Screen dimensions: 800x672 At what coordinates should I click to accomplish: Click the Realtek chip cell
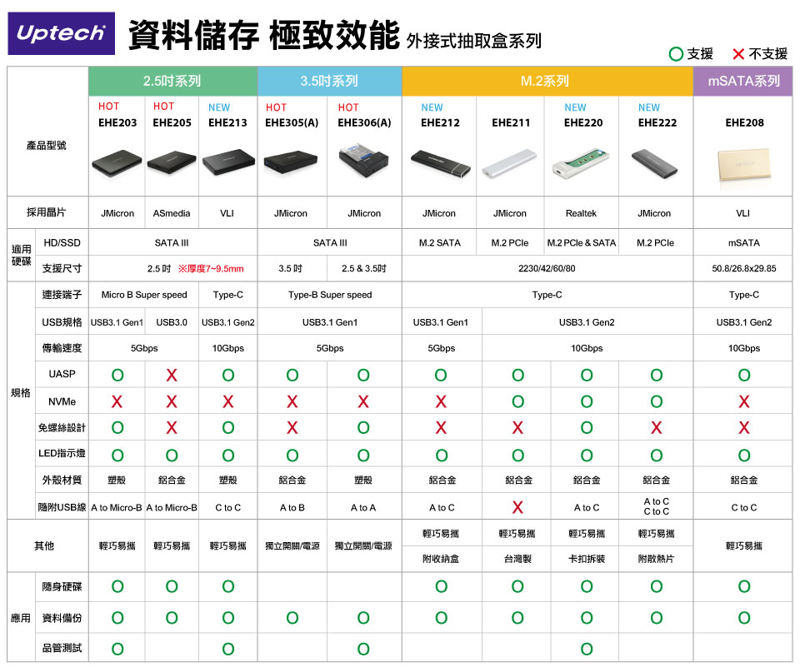click(x=581, y=213)
